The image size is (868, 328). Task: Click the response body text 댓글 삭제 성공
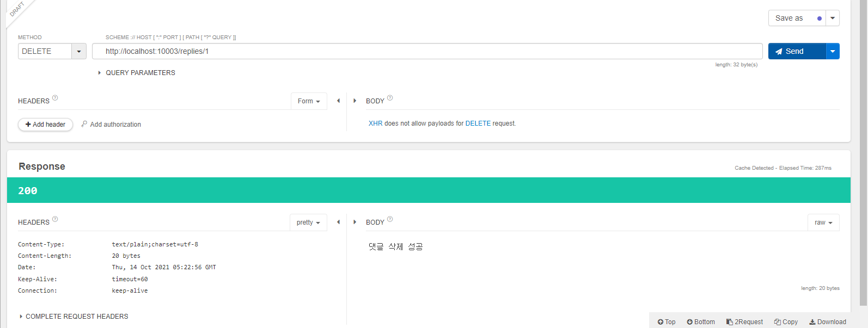pos(396,247)
